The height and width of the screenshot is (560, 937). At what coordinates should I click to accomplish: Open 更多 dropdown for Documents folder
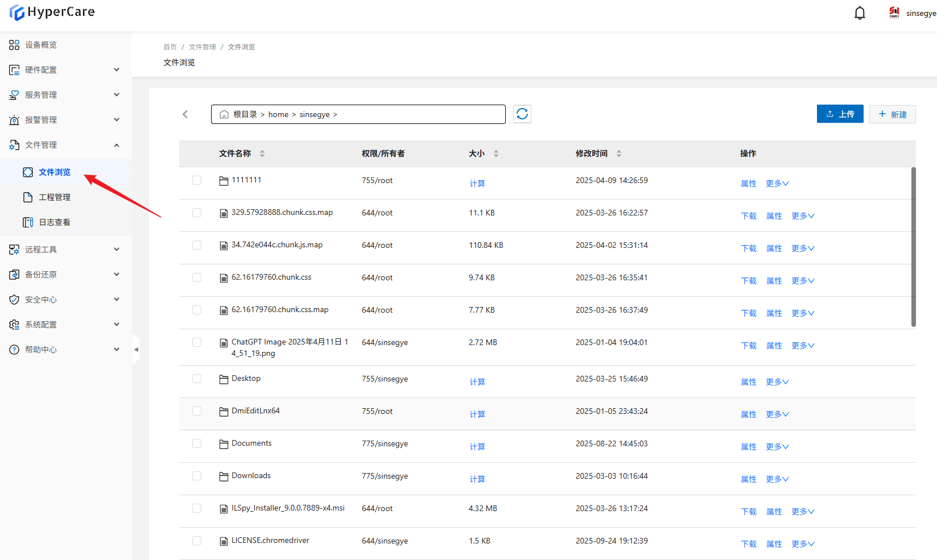click(x=777, y=447)
